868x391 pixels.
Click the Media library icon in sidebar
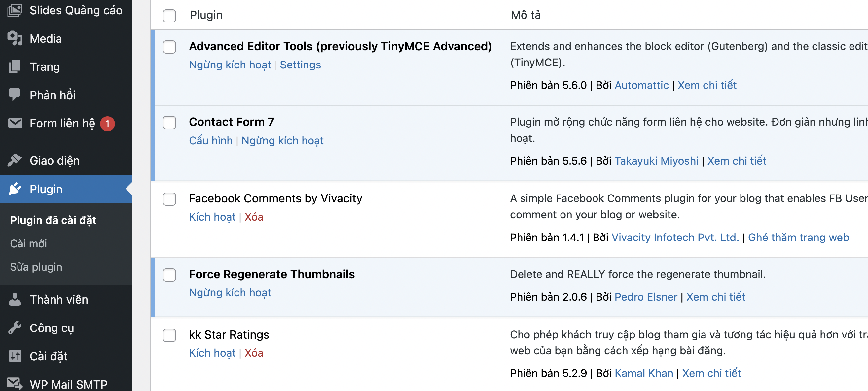15,38
